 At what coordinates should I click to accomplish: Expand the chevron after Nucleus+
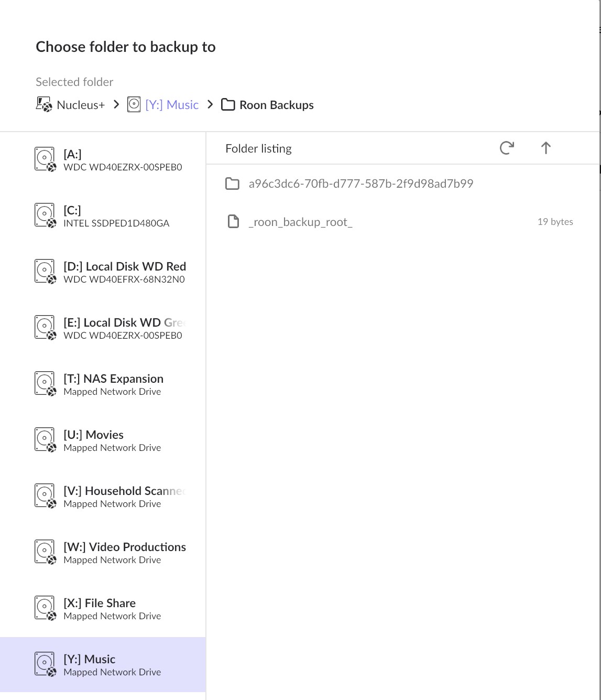[116, 105]
